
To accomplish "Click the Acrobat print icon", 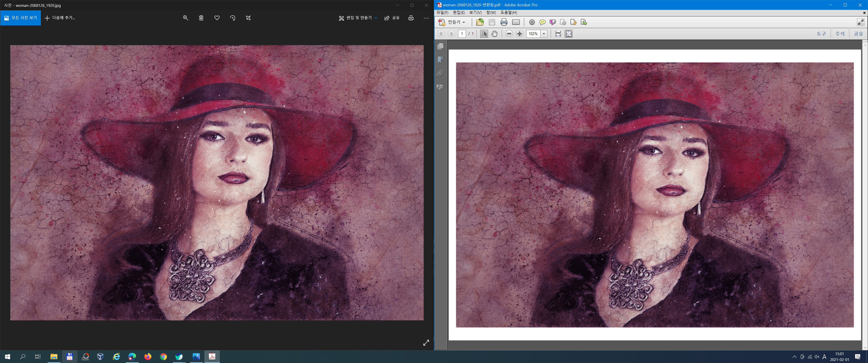I will click(x=504, y=22).
